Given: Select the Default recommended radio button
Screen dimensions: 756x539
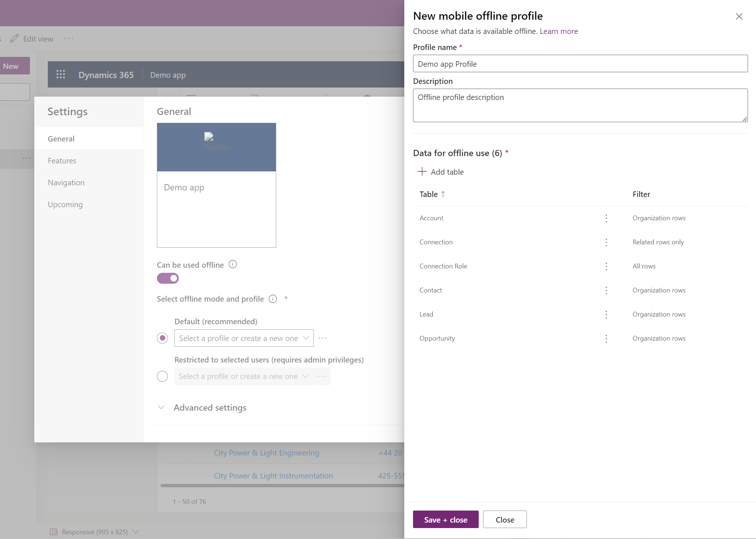Looking at the screenshot, I should click(x=162, y=338).
